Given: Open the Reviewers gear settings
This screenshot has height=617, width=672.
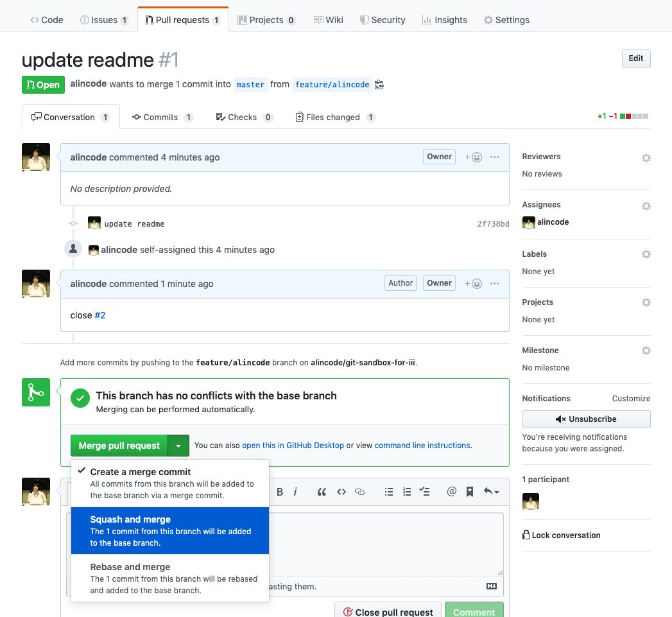Looking at the screenshot, I should point(646,157).
